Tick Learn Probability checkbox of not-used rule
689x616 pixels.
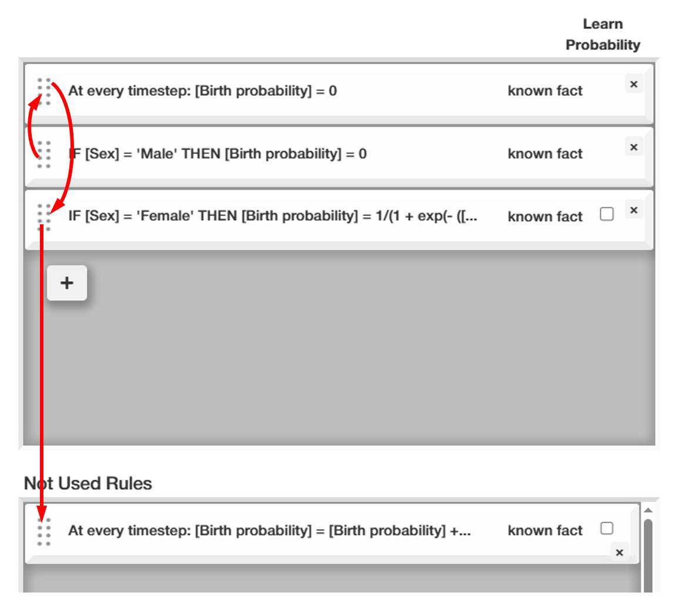[x=607, y=529]
